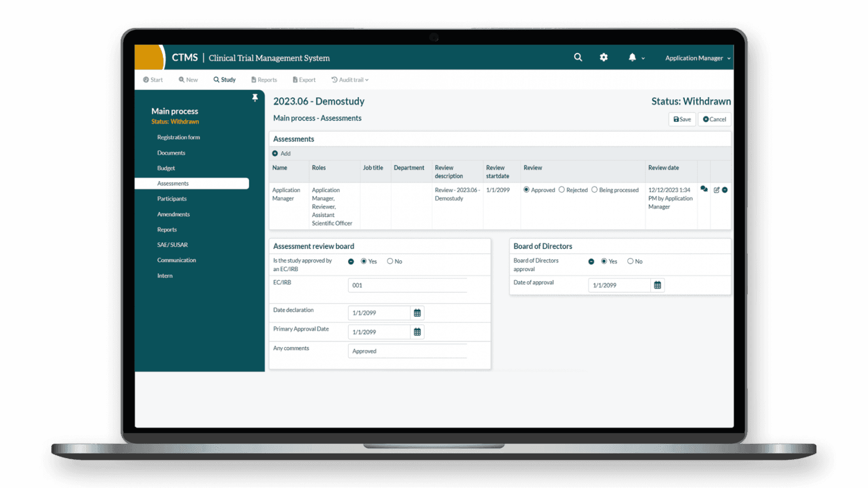This screenshot has height=488, width=868.
Task: Open search from the top header
Action: [578, 57]
